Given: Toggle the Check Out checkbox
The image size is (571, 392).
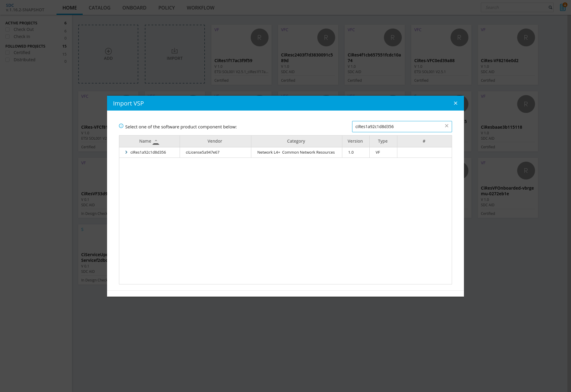Looking at the screenshot, I should 8,29.
